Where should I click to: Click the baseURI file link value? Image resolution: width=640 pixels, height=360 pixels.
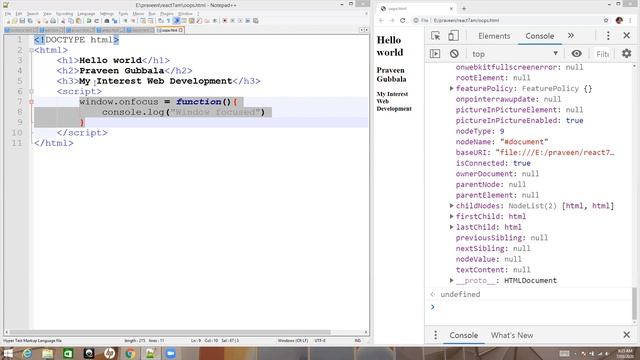pos(555,152)
